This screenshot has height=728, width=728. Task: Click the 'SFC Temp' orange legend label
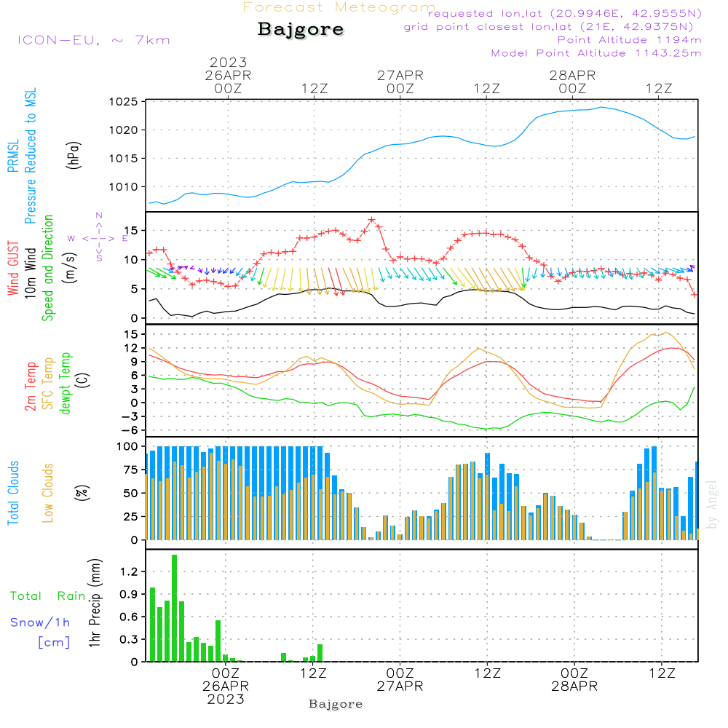[48, 384]
